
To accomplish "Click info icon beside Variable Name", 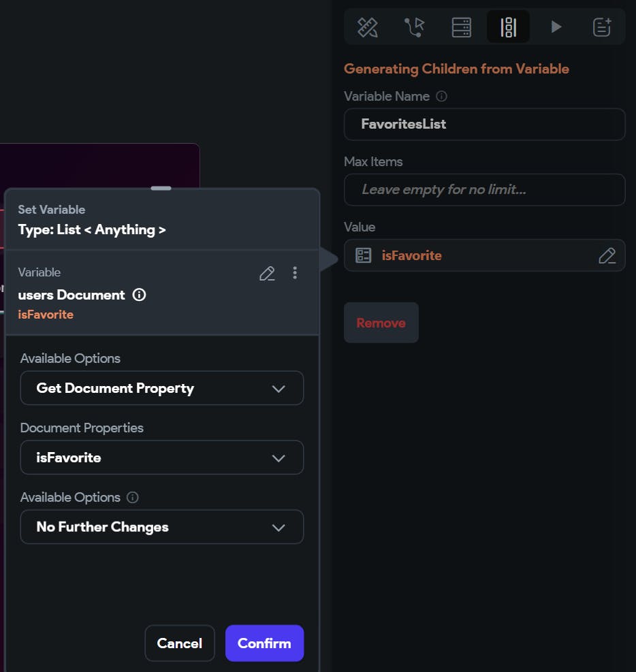I will click(x=441, y=97).
